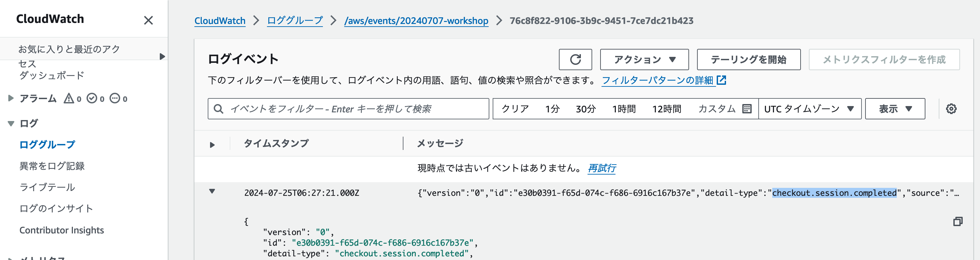The image size is (980, 260).
Task: Expand favorites and recent access arrow
Action: click(162, 56)
